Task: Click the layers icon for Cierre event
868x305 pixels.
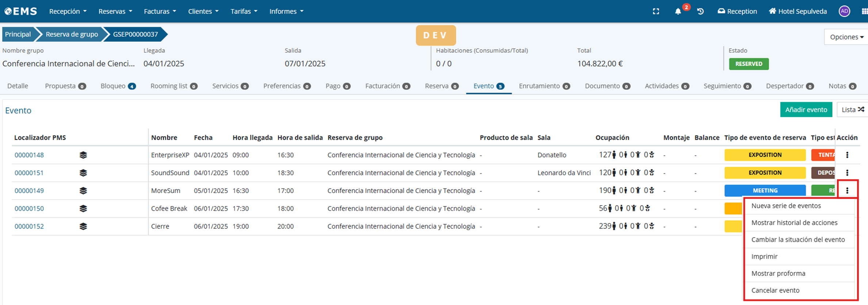Action: coord(83,226)
